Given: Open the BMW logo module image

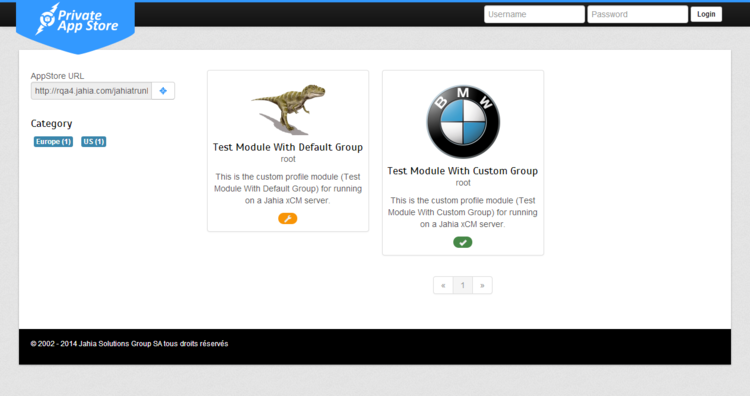Looking at the screenshot, I should (x=463, y=122).
